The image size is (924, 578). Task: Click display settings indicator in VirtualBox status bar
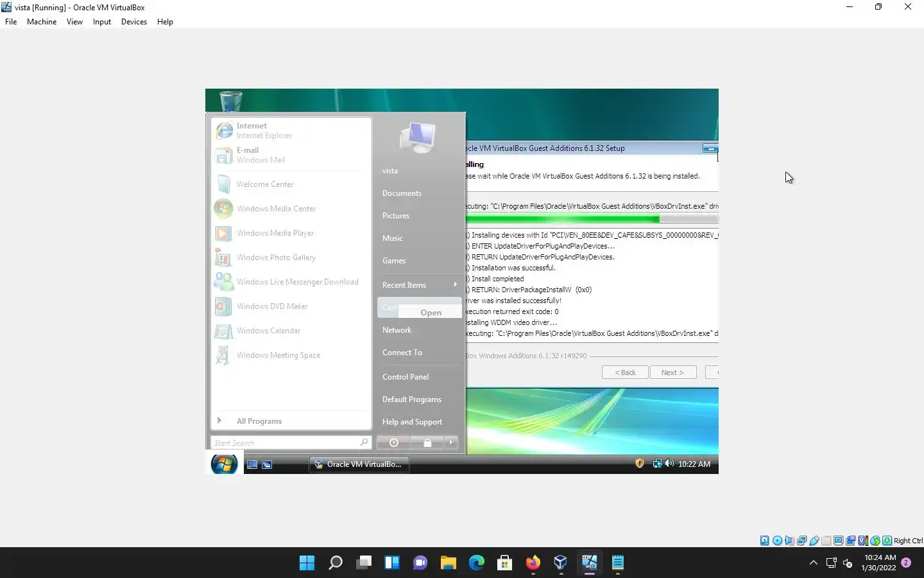[839, 541]
